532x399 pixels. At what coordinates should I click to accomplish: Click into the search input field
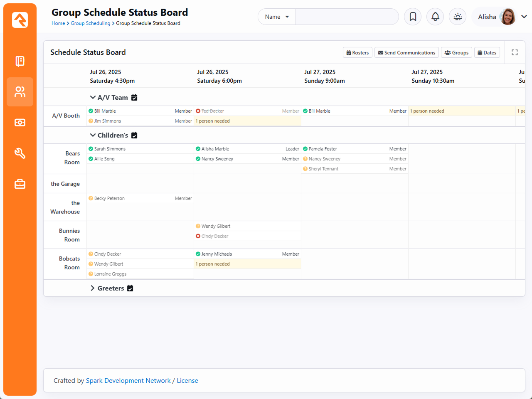point(347,17)
